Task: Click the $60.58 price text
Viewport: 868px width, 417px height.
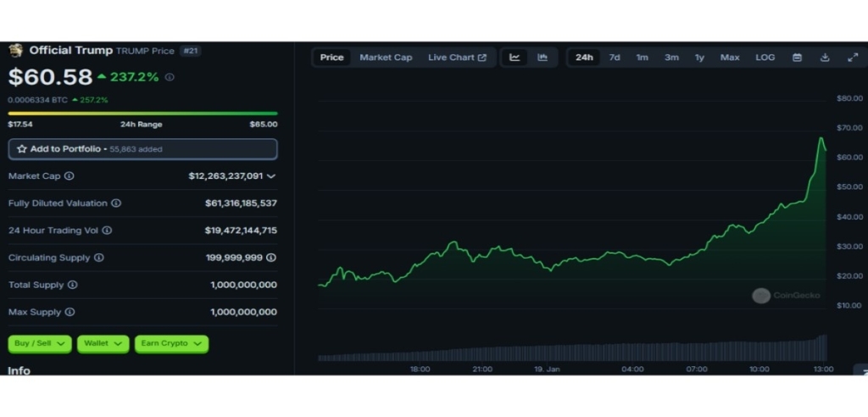Action: (x=50, y=77)
